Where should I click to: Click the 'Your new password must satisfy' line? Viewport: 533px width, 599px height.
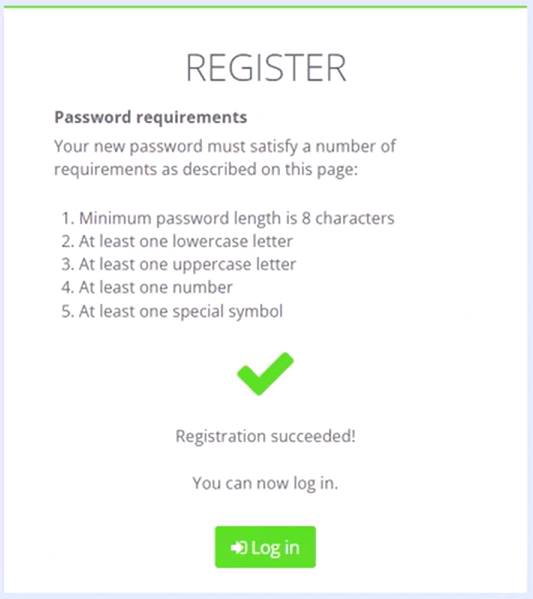(225, 146)
